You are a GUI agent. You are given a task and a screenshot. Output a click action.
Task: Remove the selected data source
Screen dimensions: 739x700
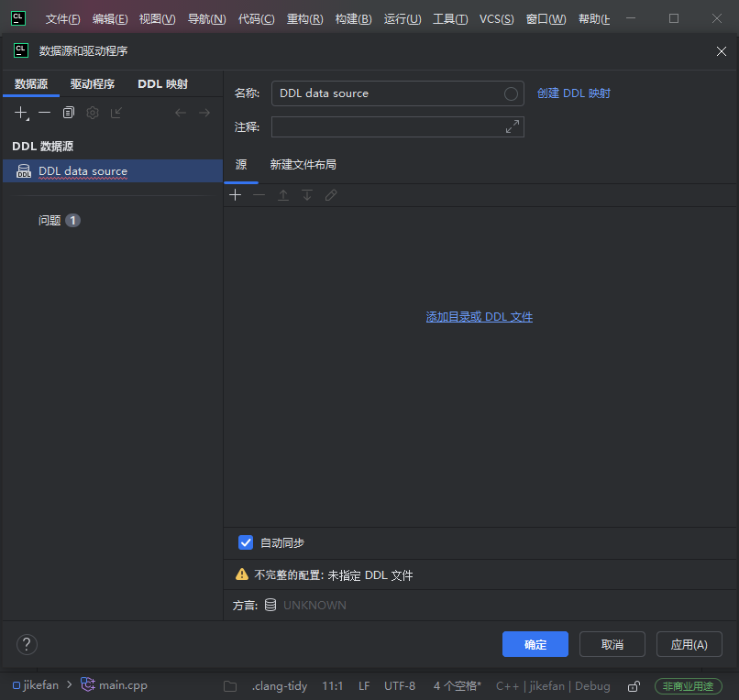pos(44,113)
